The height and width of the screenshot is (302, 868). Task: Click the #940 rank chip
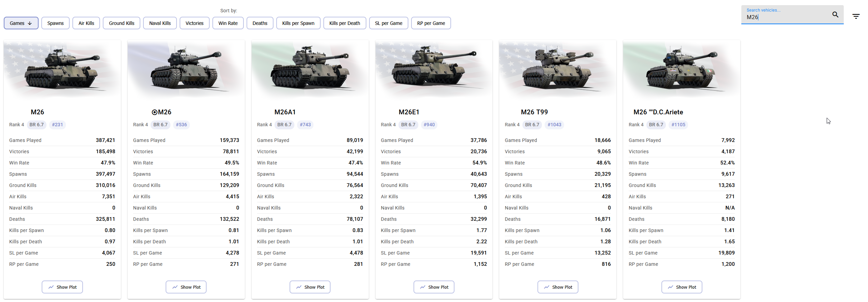[x=429, y=125]
